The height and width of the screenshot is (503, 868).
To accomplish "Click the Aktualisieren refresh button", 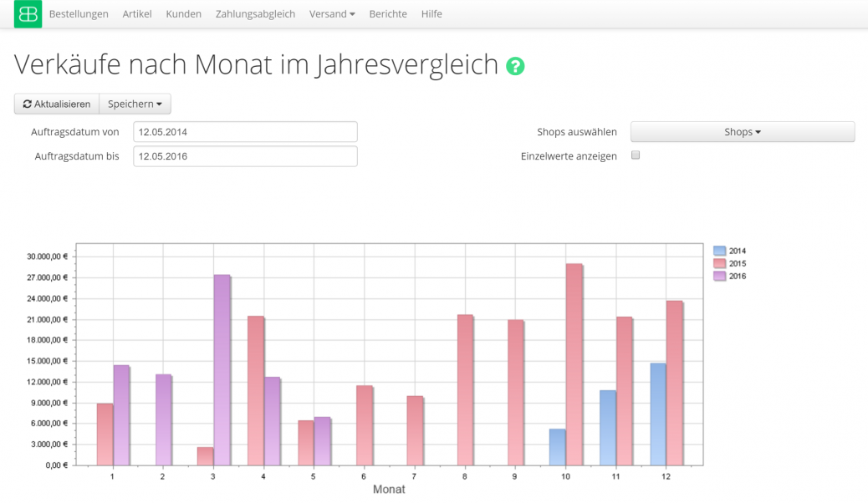I will pos(57,104).
